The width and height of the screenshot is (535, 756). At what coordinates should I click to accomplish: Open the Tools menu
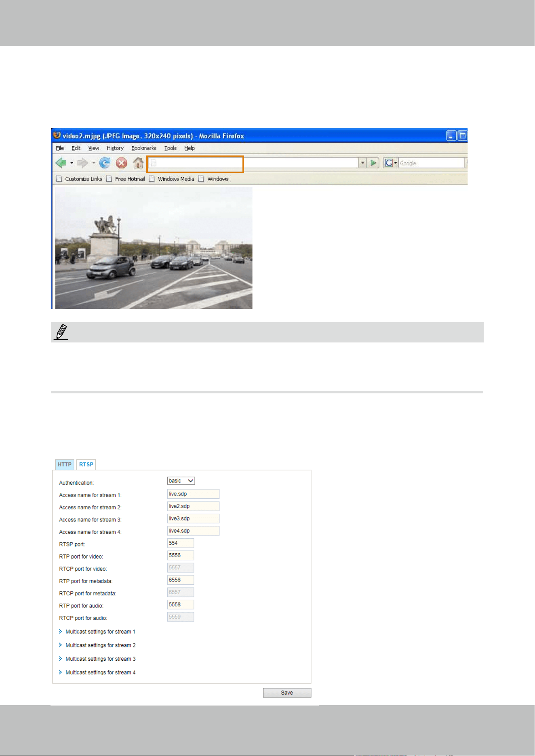click(x=171, y=148)
